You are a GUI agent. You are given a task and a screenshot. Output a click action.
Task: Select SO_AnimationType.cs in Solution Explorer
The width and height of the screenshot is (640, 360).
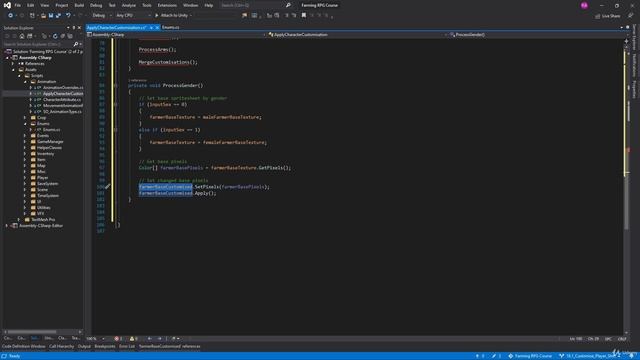62,111
